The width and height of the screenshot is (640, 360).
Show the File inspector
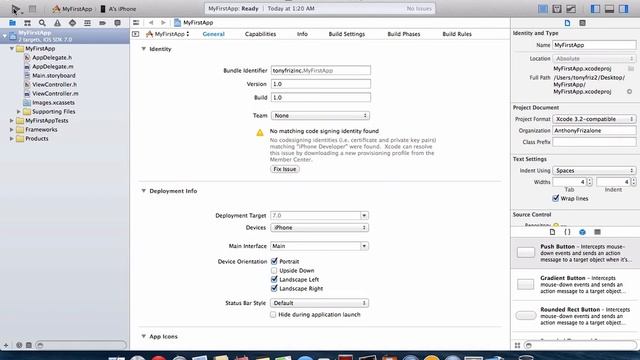point(567,23)
